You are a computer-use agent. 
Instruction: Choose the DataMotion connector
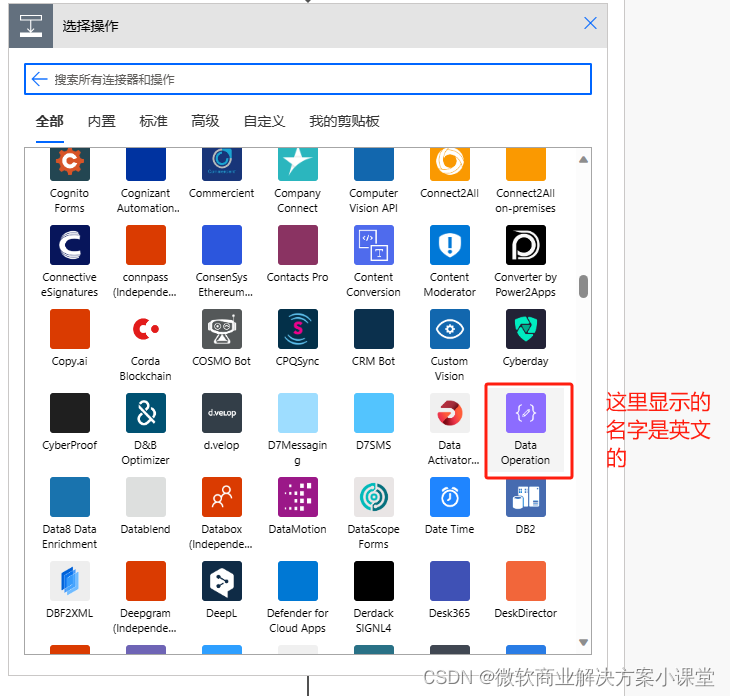tap(297, 497)
